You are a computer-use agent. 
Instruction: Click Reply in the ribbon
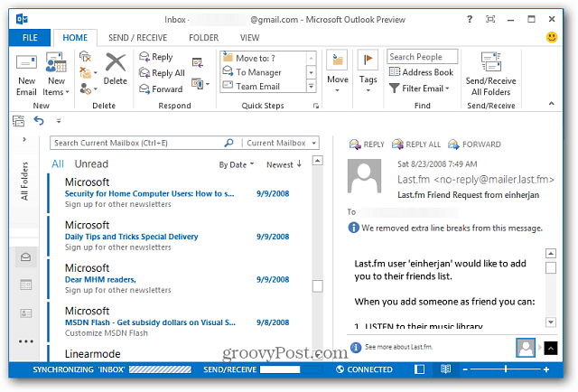pos(156,57)
